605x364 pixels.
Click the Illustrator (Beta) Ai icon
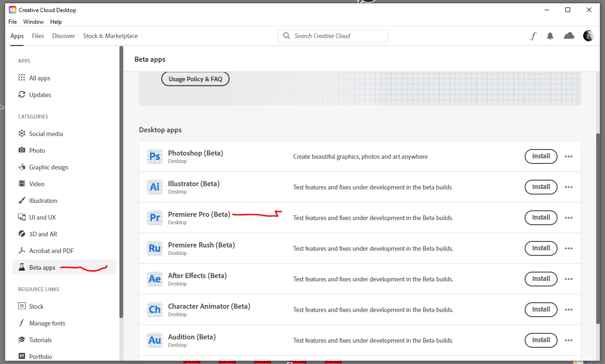[155, 187]
